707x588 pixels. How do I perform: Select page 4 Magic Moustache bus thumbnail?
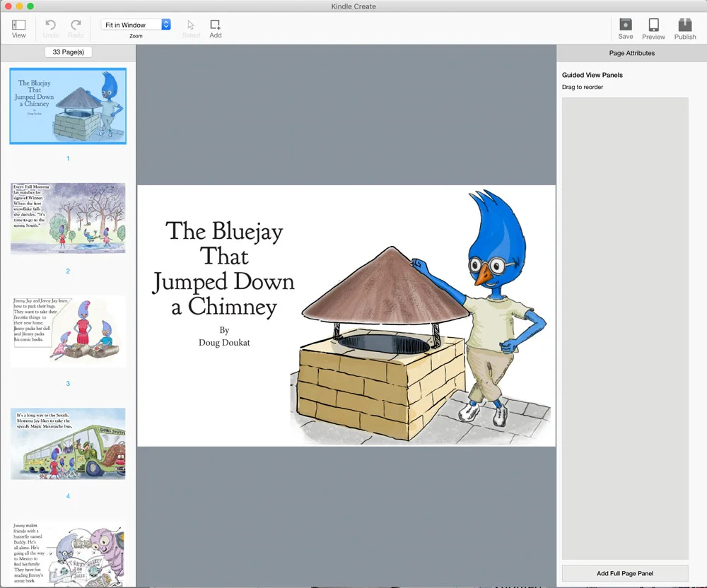coord(68,443)
